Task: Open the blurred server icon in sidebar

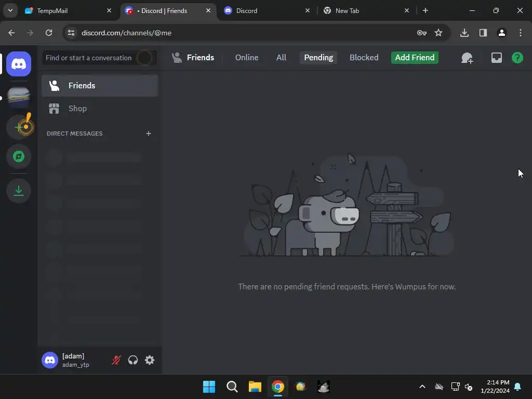Action: (19, 97)
